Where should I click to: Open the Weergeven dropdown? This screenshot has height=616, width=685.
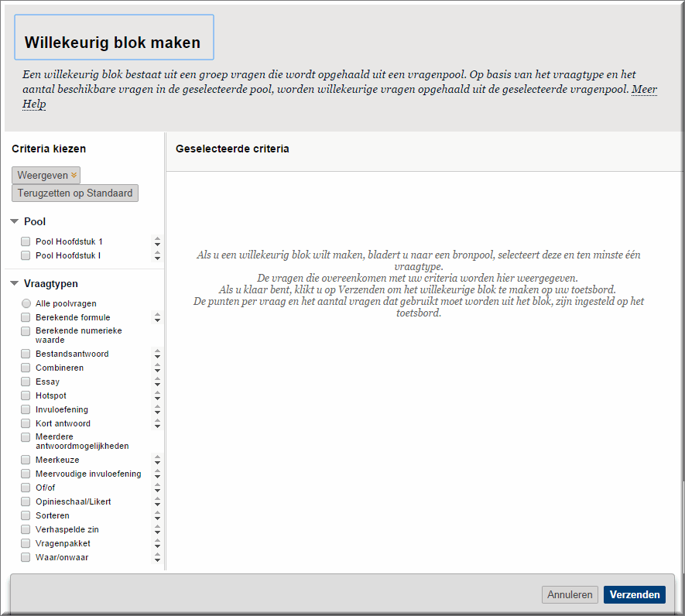[46, 175]
